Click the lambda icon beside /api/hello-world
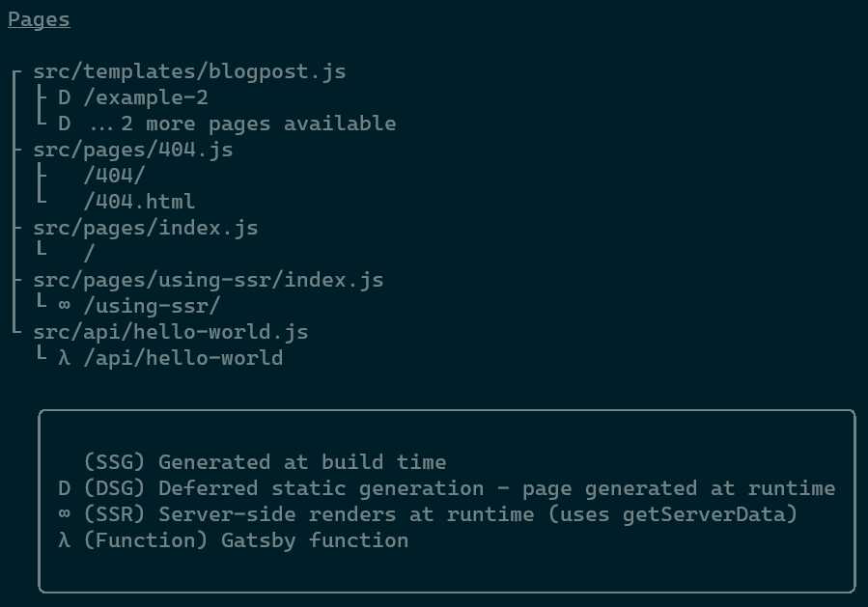Screen dimensions: 868x607 tap(65, 358)
